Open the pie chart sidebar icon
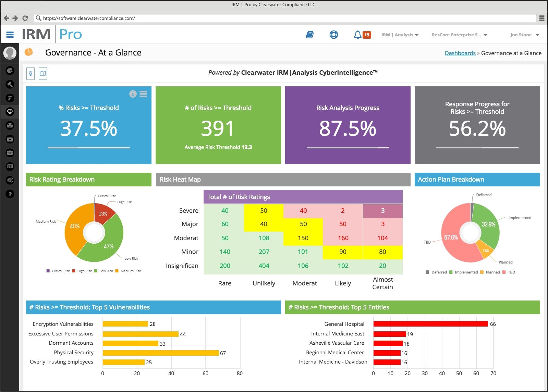This screenshot has width=548, height=392. point(10,71)
